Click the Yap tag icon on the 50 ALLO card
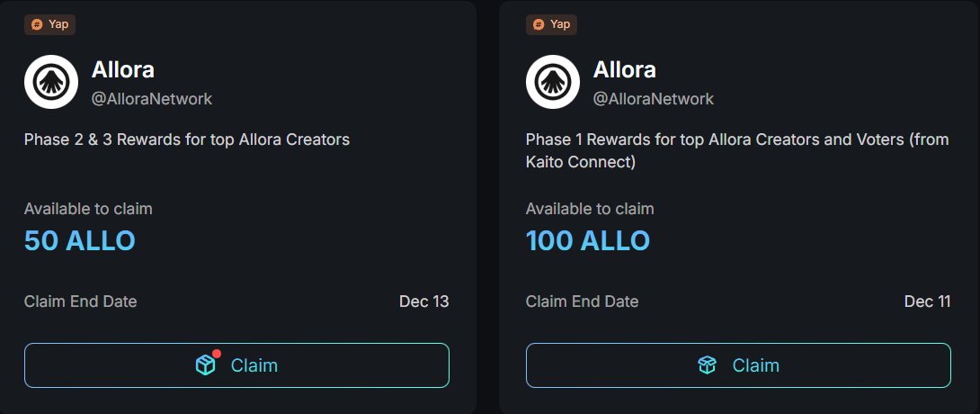 click(x=38, y=24)
